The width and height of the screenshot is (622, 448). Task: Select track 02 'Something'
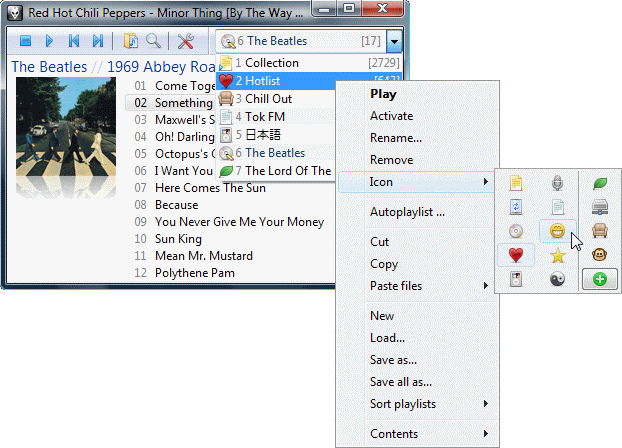tap(171, 103)
